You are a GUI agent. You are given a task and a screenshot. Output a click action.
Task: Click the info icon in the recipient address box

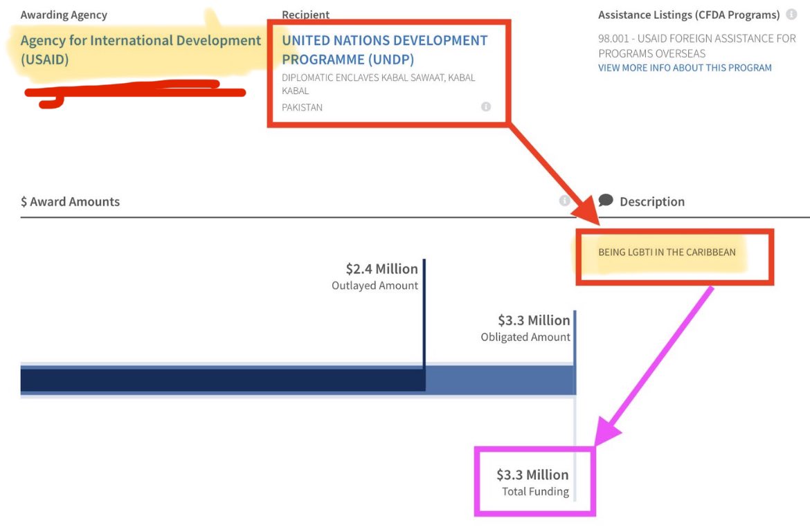coord(485,107)
